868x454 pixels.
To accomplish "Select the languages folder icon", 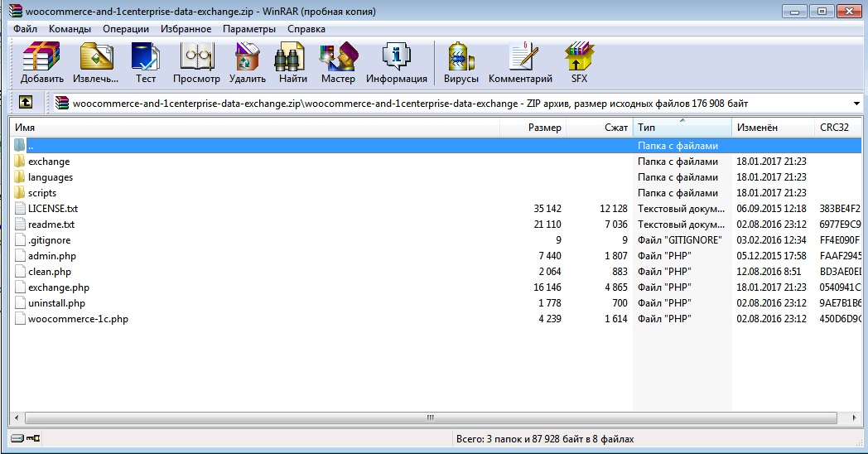I will coord(19,176).
